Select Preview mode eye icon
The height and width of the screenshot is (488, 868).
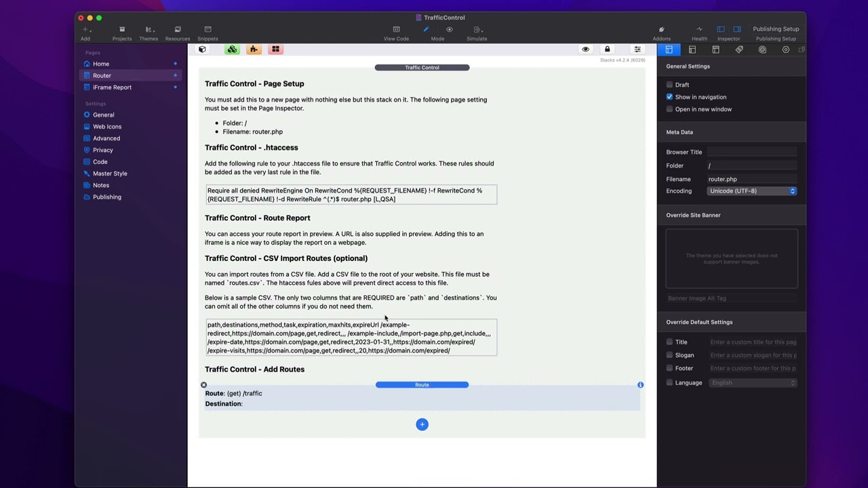[x=449, y=29]
